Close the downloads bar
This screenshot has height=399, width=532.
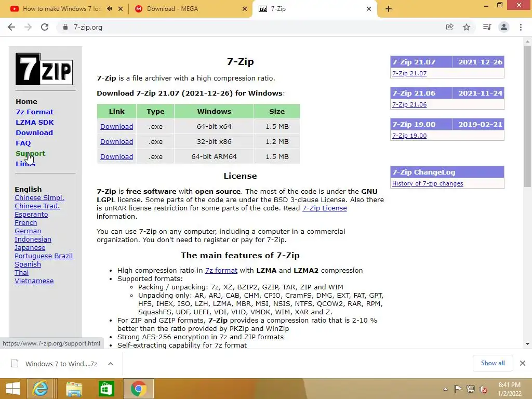pyautogui.click(x=523, y=363)
